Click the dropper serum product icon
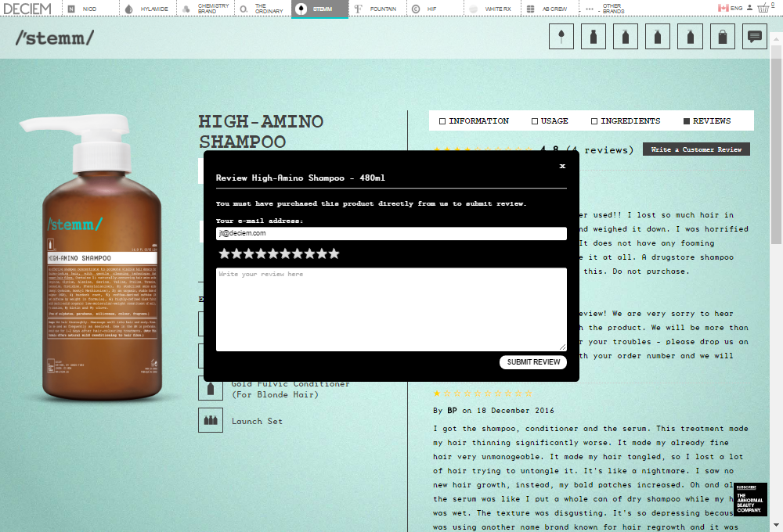This screenshot has width=783, height=532. [561, 36]
